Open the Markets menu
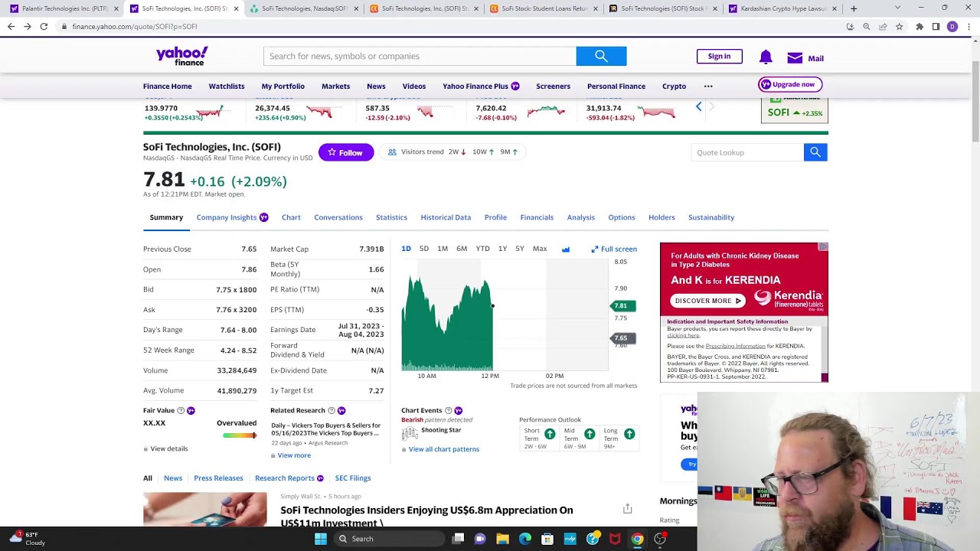 (x=335, y=86)
